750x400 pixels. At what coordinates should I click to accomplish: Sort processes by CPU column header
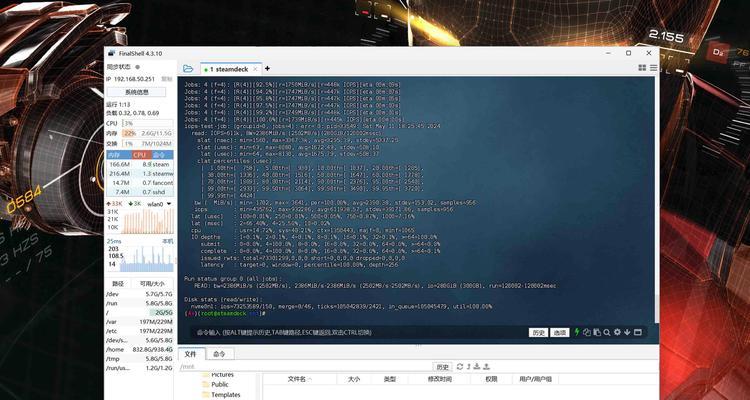[140, 155]
